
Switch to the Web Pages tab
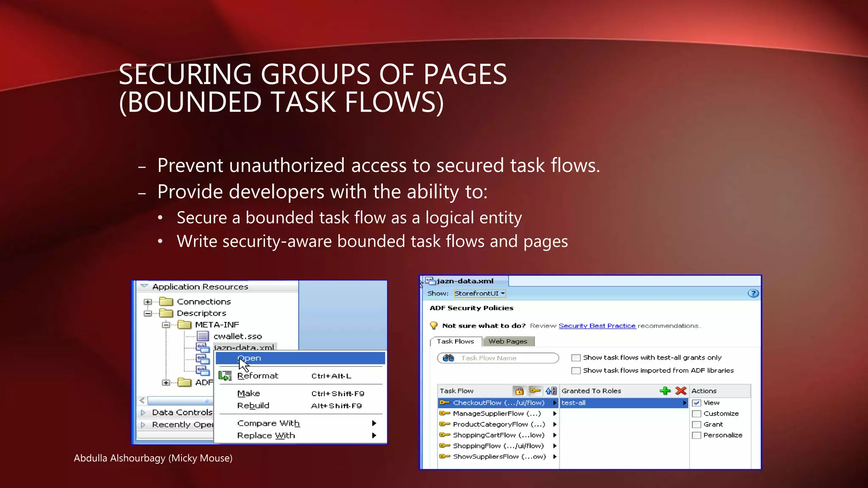pos(508,341)
